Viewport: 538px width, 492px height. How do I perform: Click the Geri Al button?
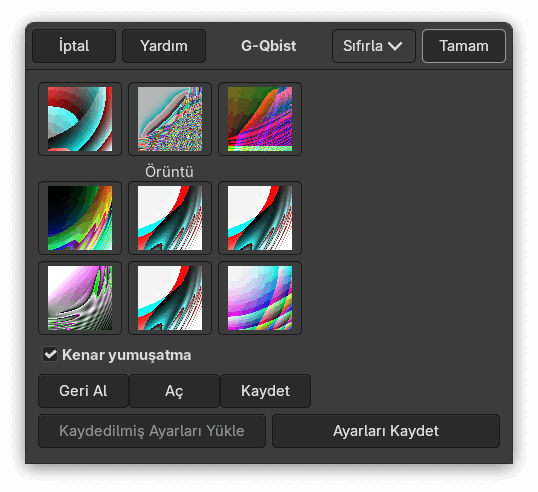click(x=83, y=391)
